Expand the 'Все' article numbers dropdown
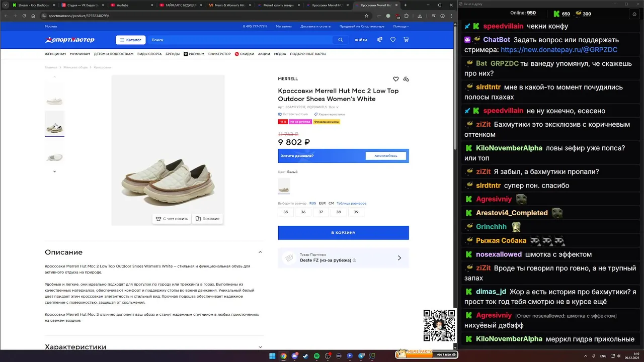Screen dimensions: 644x362 pyautogui.click(x=334, y=107)
